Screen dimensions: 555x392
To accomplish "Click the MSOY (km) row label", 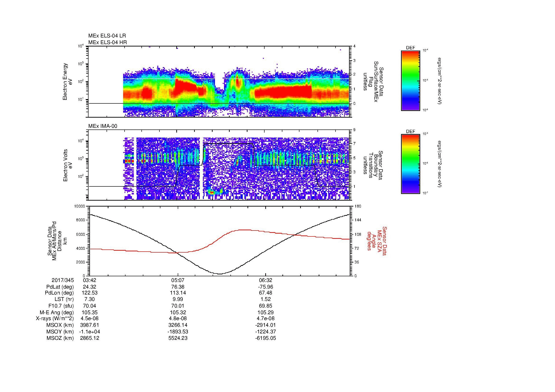I will pyautogui.click(x=60, y=332).
